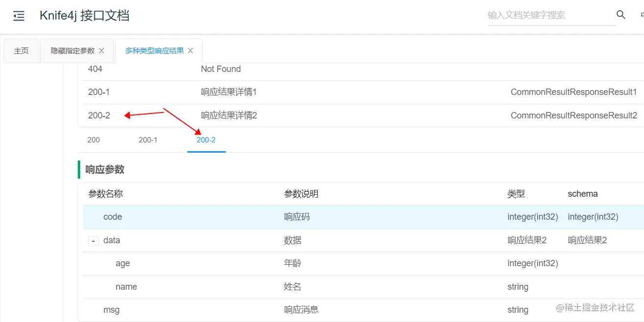Viewport: 644px width, 322px height.
Task: Click the 数据 description cell
Action: click(x=293, y=240)
